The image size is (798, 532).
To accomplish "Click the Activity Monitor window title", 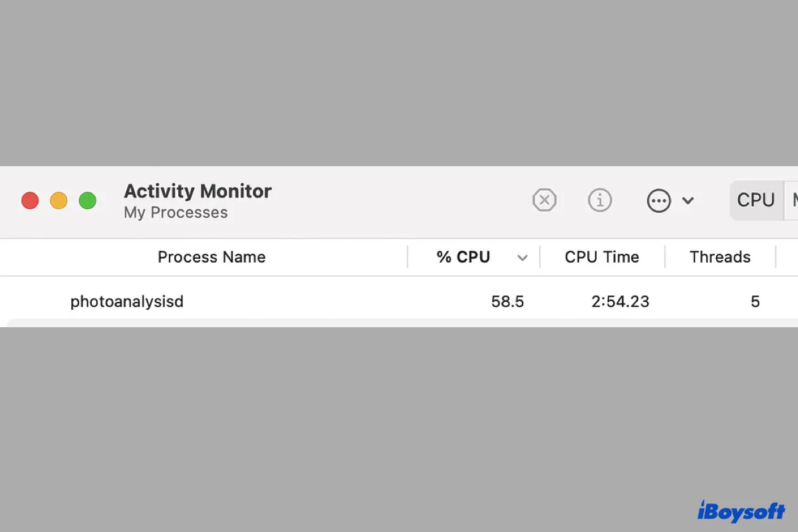I will tap(198, 192).
